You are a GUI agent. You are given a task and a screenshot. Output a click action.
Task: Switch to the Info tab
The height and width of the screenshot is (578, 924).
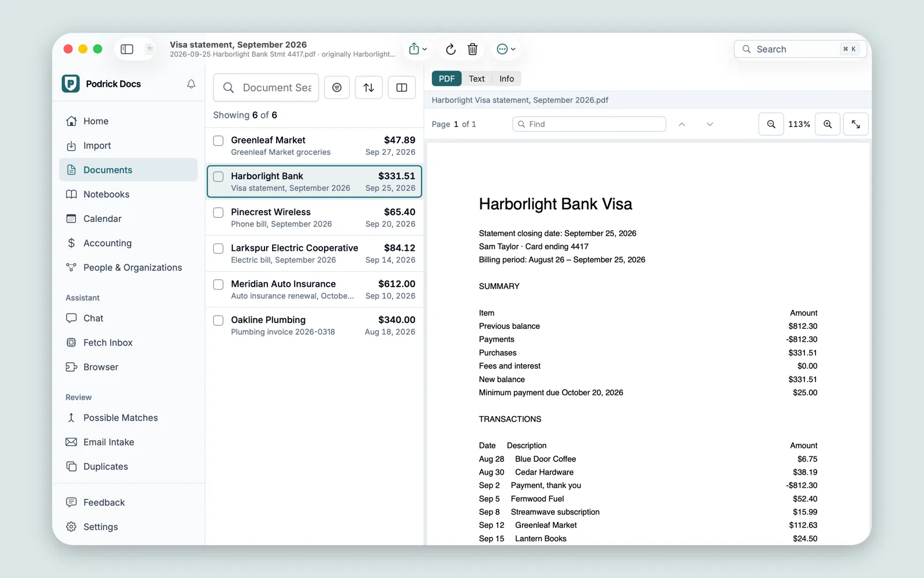point(506,79)
